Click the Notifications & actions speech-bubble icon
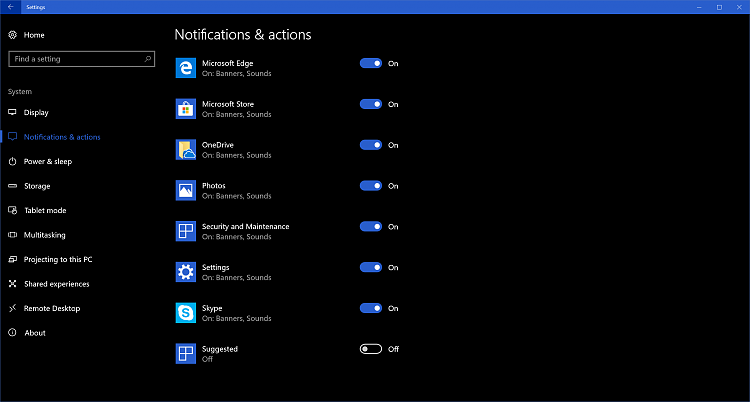The image size is (750, 402). (x=12, y=137)
